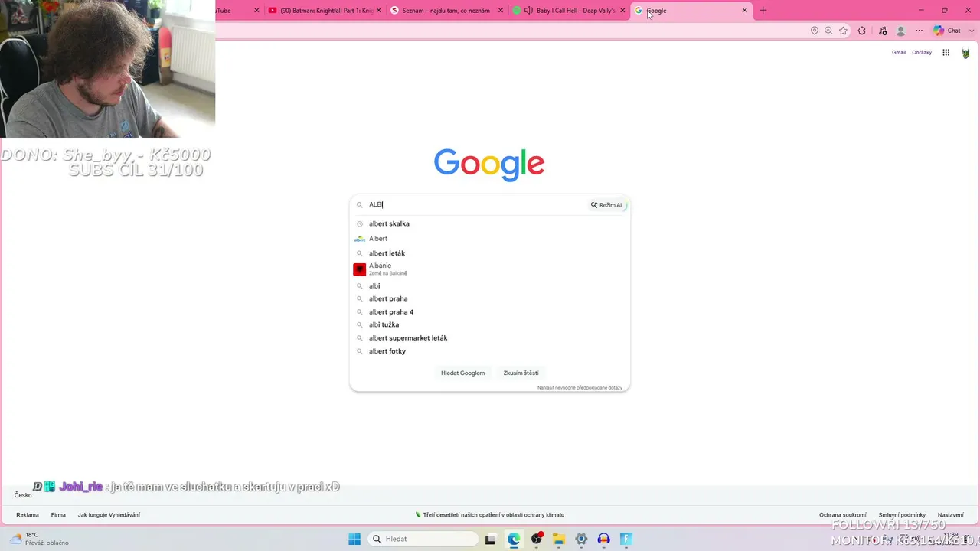Click the Google logo

click(489, 164)
